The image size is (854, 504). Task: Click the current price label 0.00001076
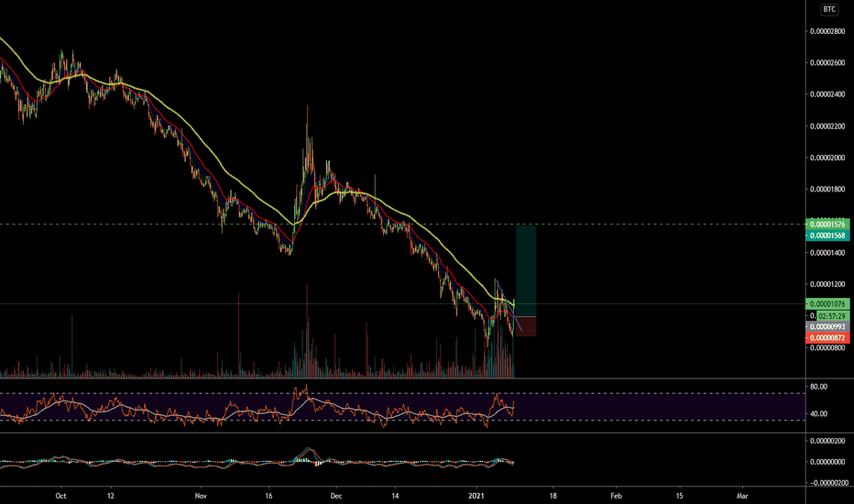pyautogui.click(x=827, y=304)
